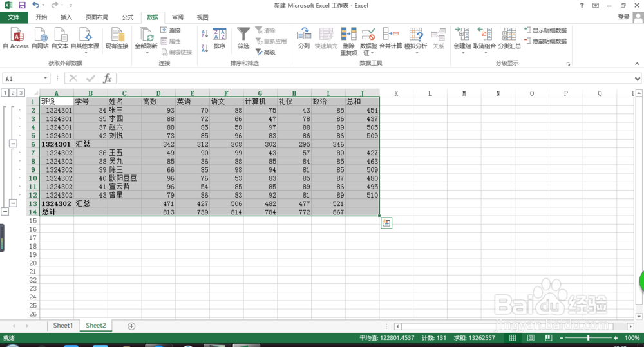Collapse the ribbon

point(637,64)
